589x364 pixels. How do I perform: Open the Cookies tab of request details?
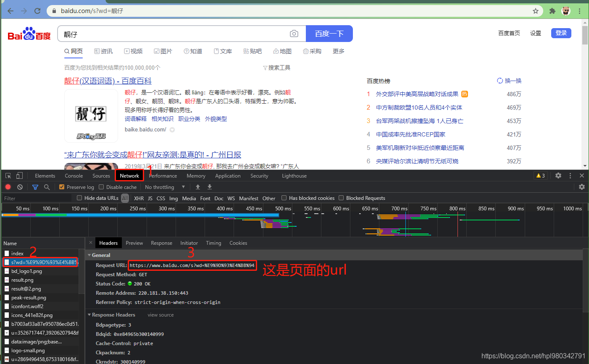[238, 243]
